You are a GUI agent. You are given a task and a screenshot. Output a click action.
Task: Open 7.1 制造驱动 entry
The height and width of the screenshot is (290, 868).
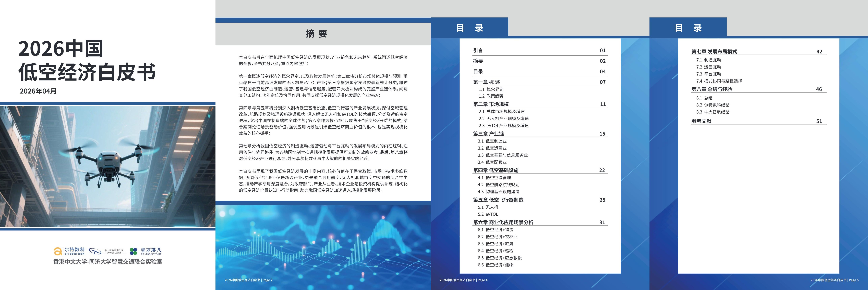pyautogui.click(x=709, y=60)
